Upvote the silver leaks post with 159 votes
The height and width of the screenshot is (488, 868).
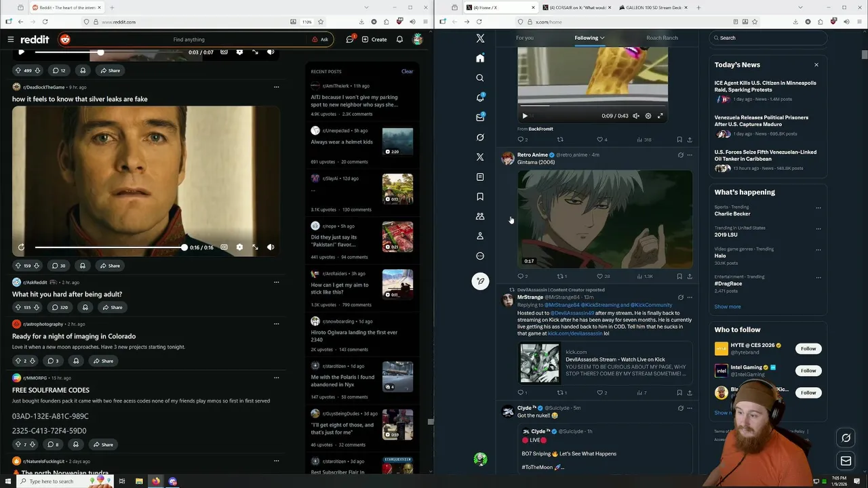coord(18,266)
